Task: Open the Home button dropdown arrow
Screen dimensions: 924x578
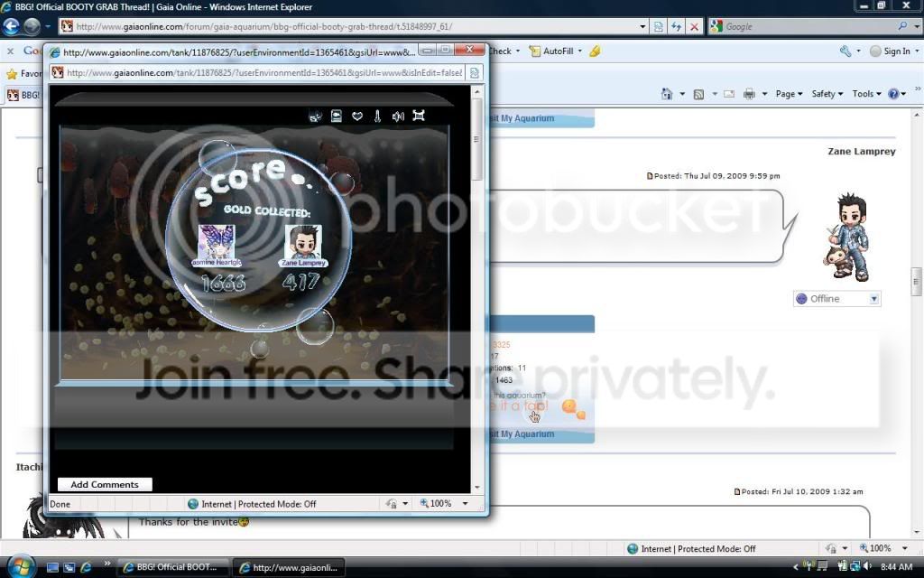Action: 682,94
